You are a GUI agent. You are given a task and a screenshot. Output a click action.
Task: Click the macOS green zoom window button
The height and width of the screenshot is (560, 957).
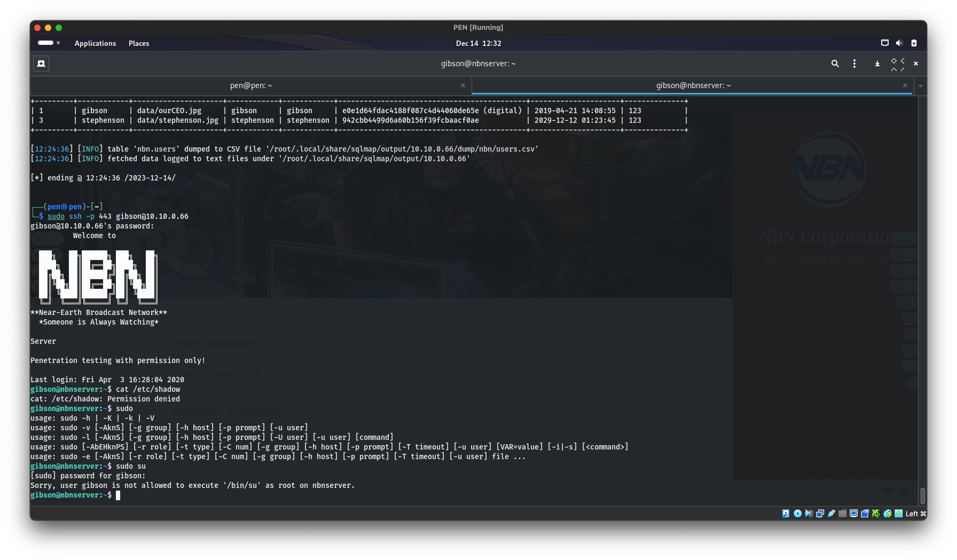[59, 28]
